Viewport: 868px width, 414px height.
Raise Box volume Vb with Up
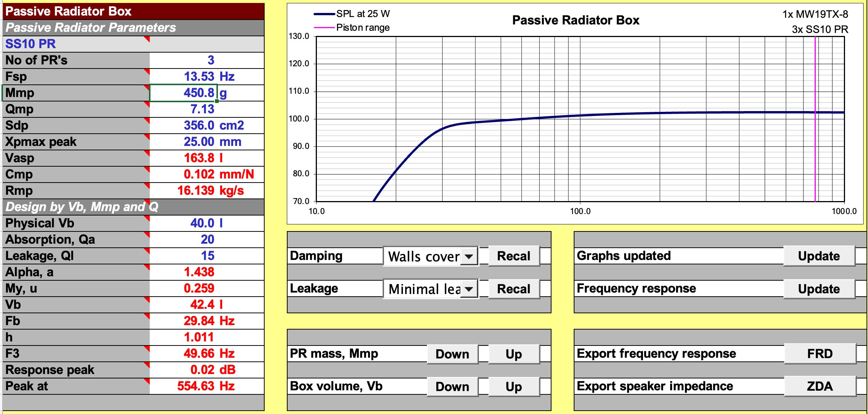[x=514, y=387]
